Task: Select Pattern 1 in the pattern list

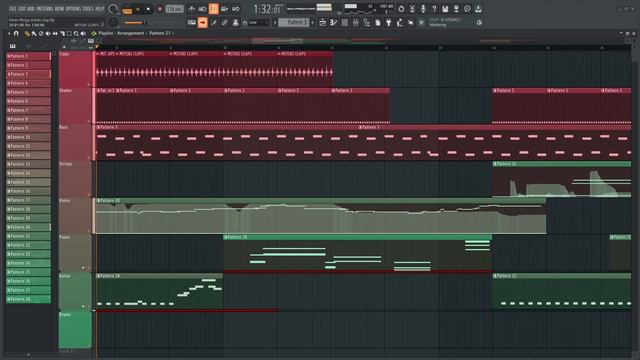Action: tap(29, 56)
